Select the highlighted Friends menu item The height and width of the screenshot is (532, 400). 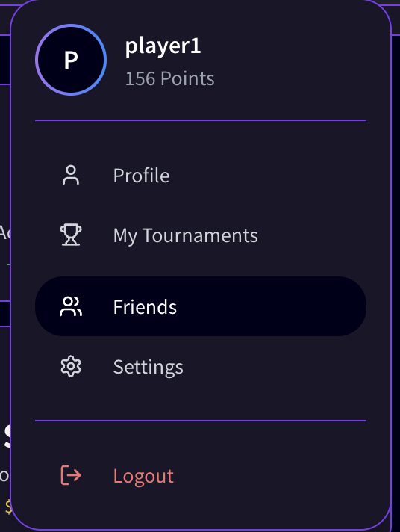(x=201, y=306)
